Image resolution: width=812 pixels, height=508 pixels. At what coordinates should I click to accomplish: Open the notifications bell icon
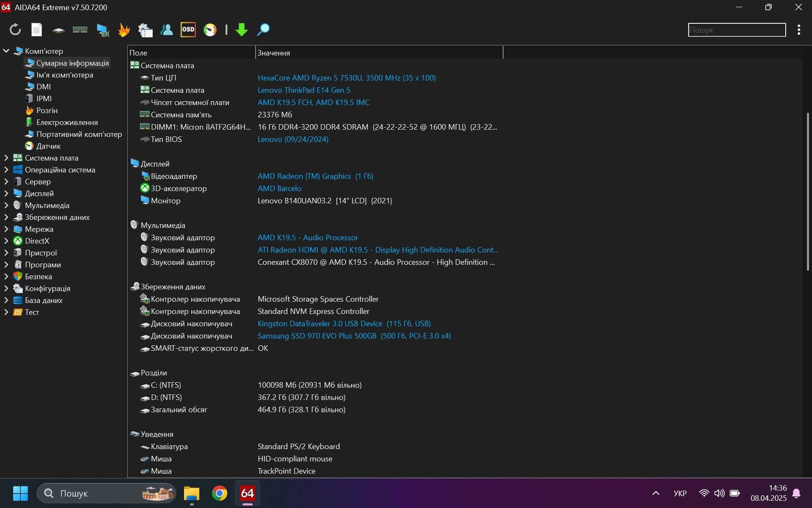[x=796, y=493]
